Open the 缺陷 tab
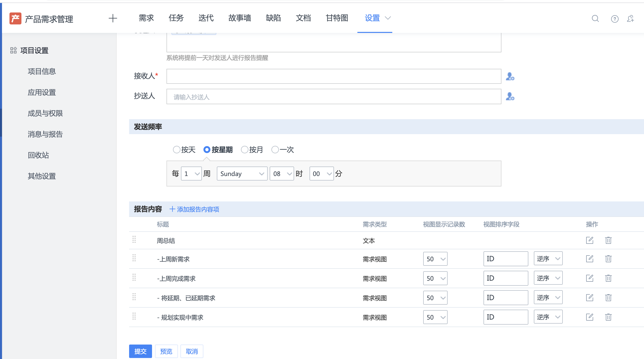 pos(273,18)
